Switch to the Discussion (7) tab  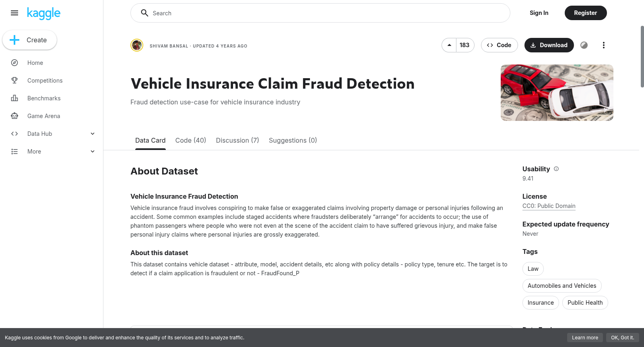237,140
